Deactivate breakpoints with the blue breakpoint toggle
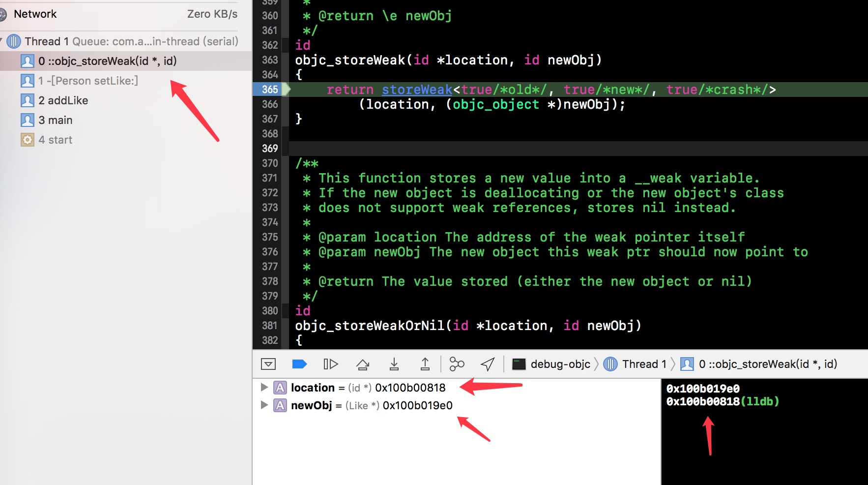This screenshot has width=868, height=485. coord(299,364)
